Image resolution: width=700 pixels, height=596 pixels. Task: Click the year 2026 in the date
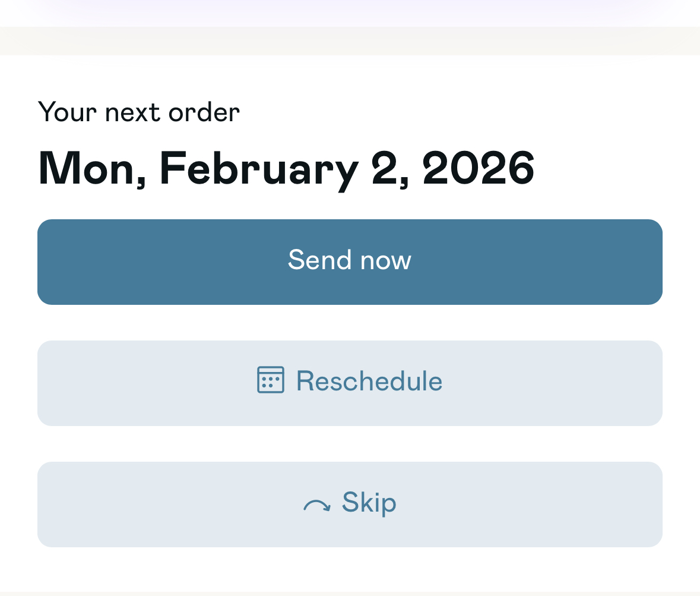pyautogui.click(x=478, y=168)
